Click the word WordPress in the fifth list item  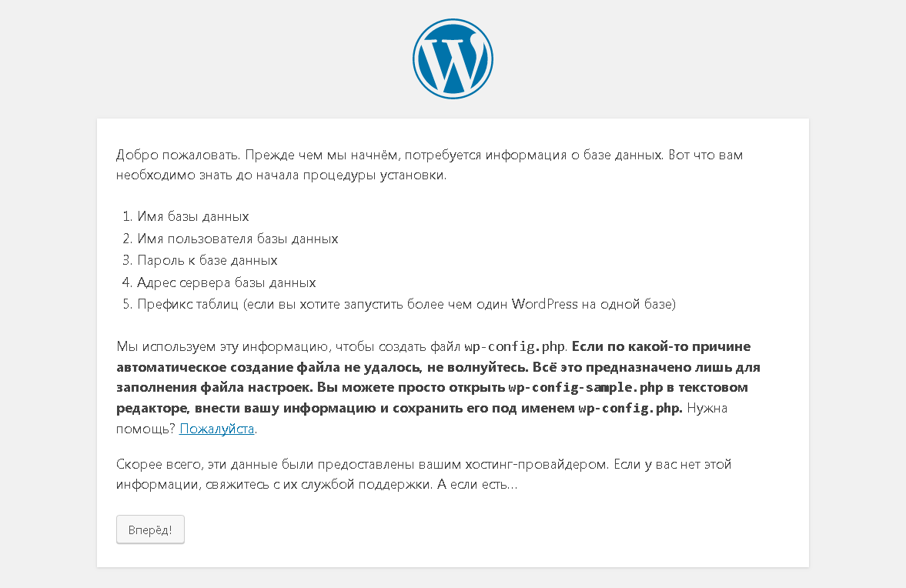(544, 305)
